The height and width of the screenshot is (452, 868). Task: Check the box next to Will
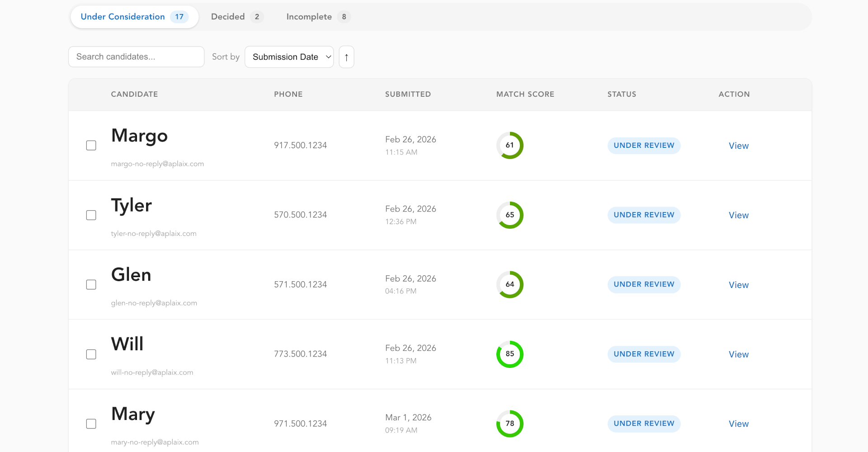click(x=91, y=354)
